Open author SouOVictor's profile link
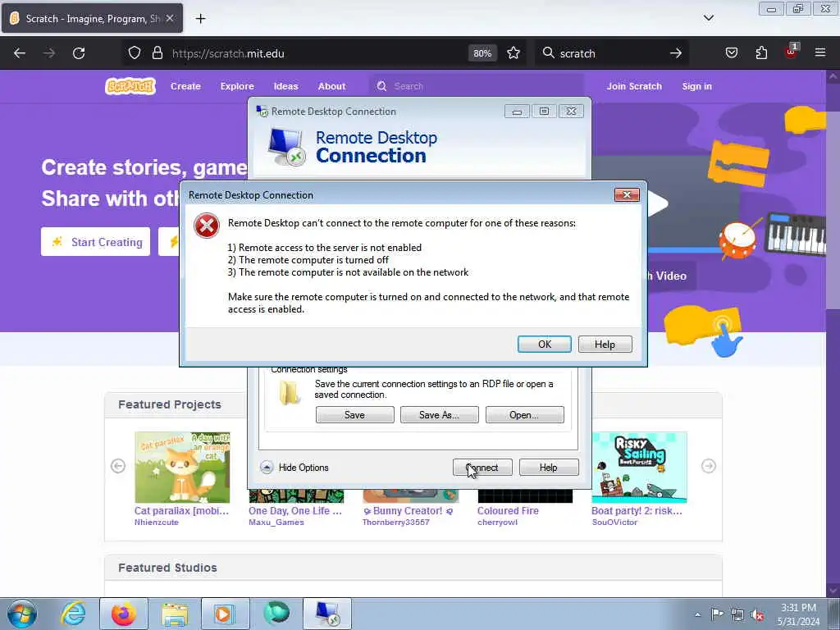 click(614, 523)
